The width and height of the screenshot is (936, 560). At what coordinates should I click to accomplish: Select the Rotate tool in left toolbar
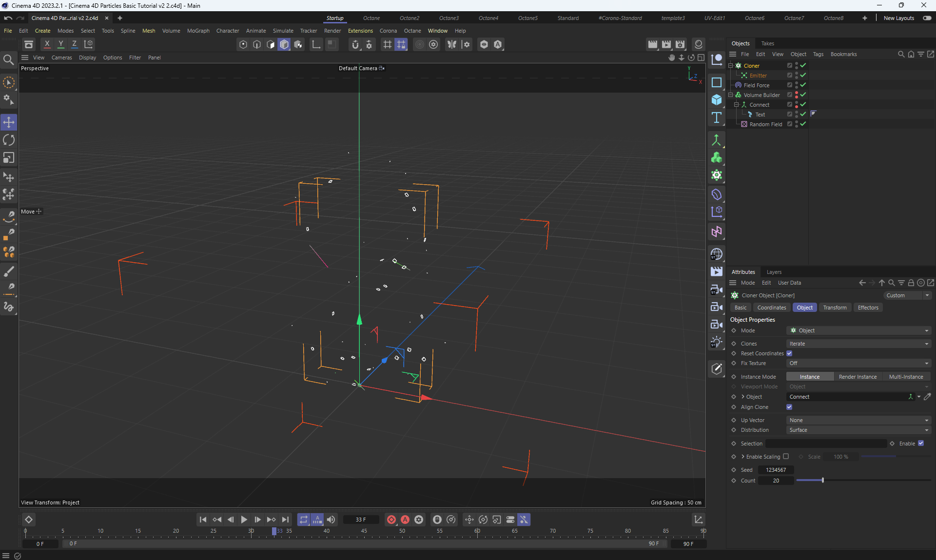tap(9, 140)
